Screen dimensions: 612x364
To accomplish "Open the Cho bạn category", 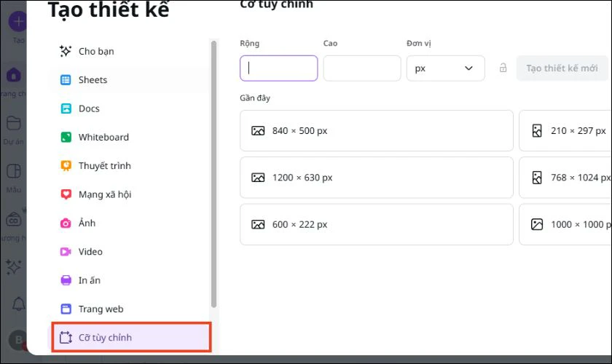I will tap(128, 52).
